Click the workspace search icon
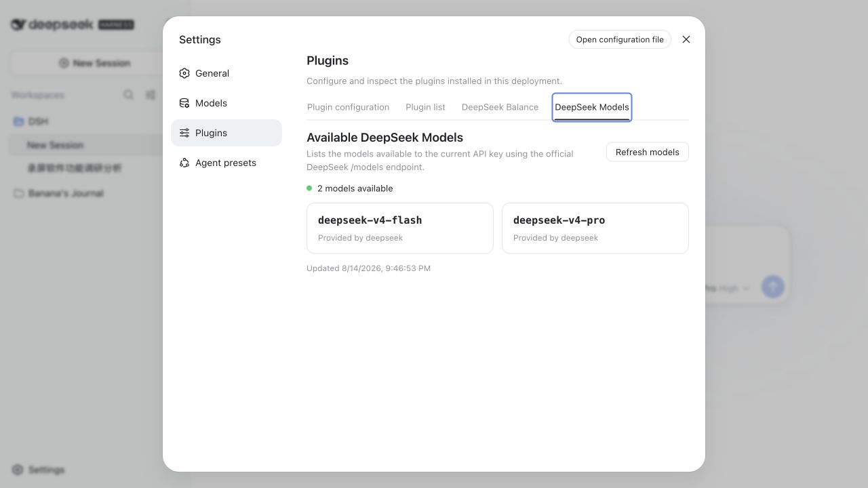Image resolution: width=868 pixels, height=488 pixels. 128,95
